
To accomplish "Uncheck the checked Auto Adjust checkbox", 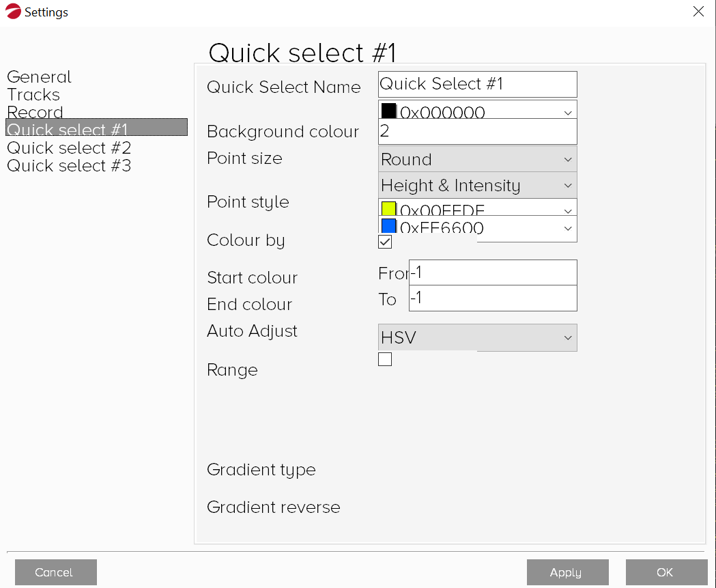I will coord(385,242).
